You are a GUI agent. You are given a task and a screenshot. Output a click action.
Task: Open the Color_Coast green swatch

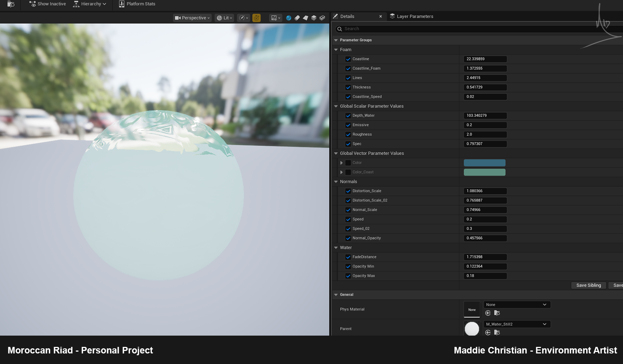[x=484, y=172]
